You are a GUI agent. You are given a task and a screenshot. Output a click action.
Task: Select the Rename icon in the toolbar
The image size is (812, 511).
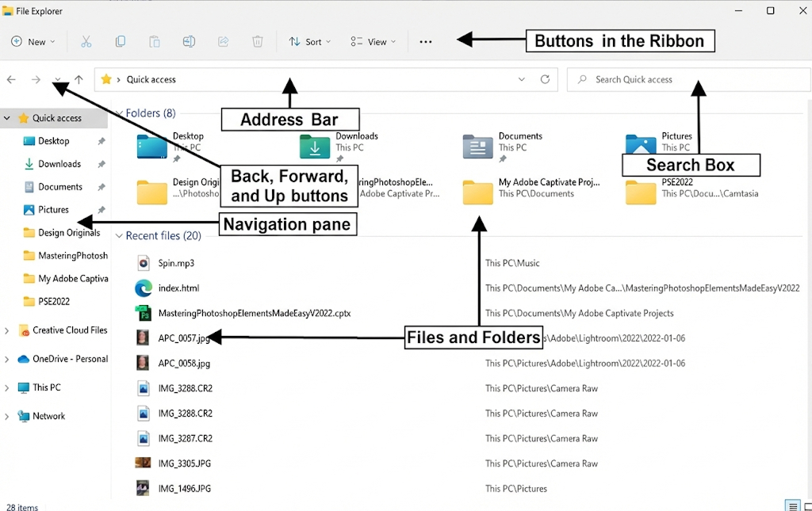pos(189,41)
